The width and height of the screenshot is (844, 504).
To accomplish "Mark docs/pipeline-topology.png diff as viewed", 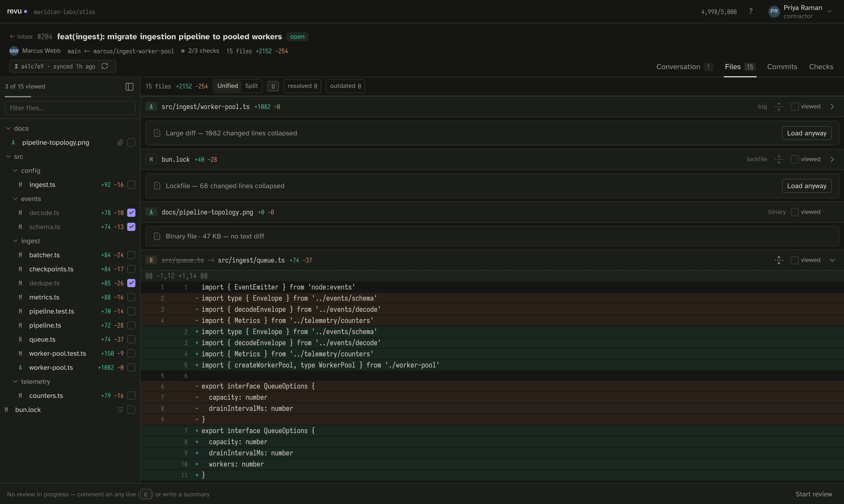I will (x=795, y=212).
